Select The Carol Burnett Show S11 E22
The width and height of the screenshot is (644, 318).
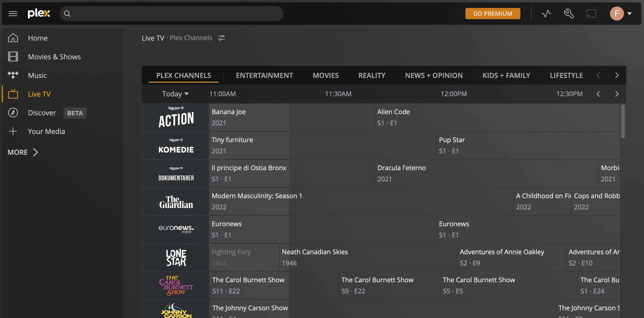tap(274, 286)
